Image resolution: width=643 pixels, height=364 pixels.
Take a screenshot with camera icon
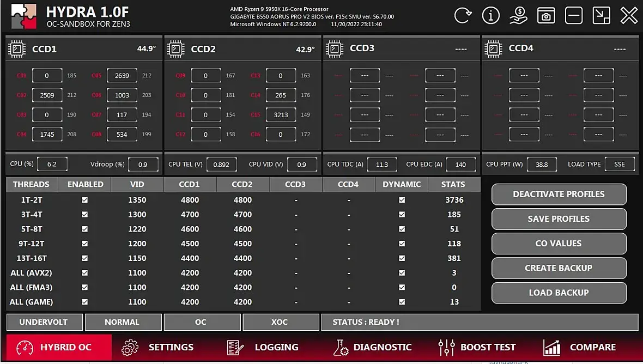point(546,16)
